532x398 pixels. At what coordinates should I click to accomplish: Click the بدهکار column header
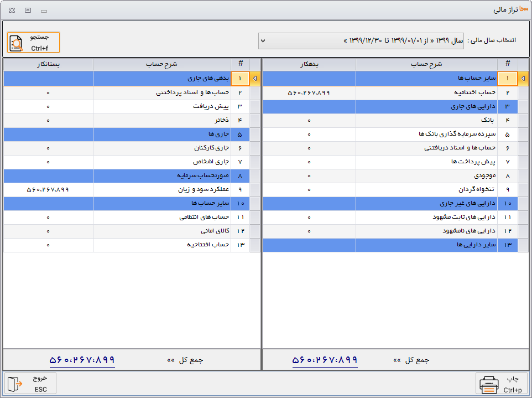pyautogui.click(x=309, y=64)
